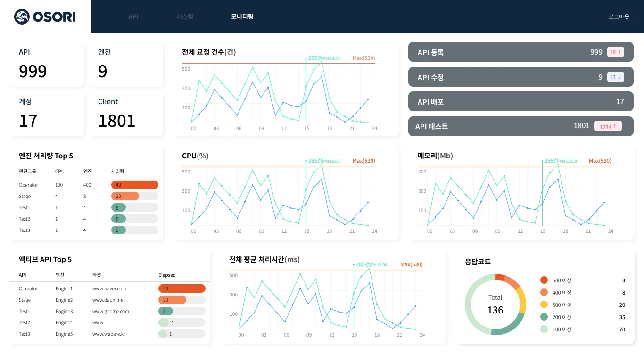Open the 시스템 menu tab
This screenshot has width=644, height=362.
tap(185, 16)
